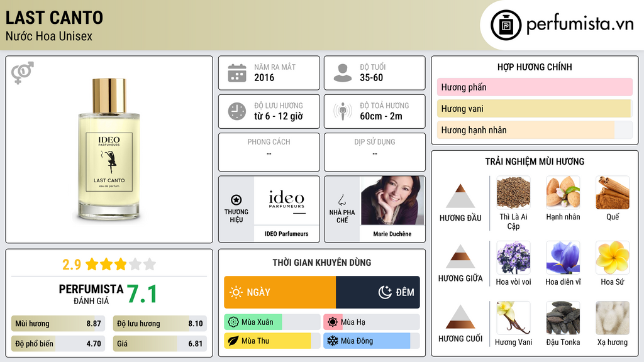
Task: Click the star brand badge icon
Action: [236, 200]
